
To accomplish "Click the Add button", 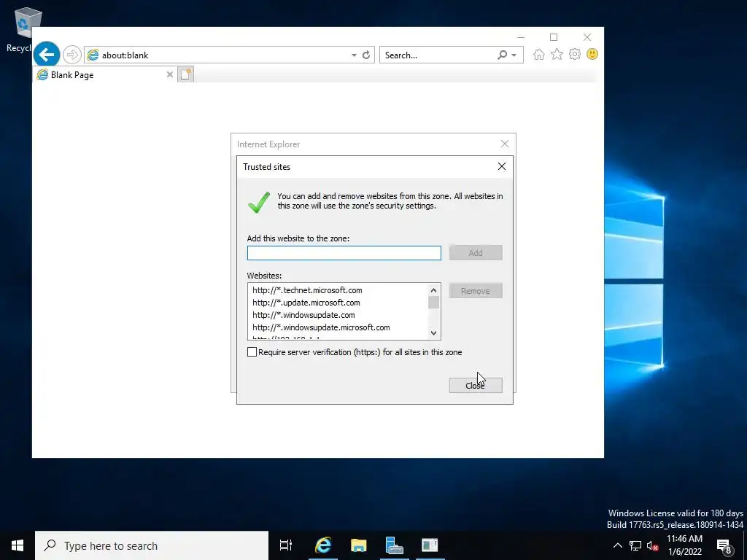I will point(476,253).
